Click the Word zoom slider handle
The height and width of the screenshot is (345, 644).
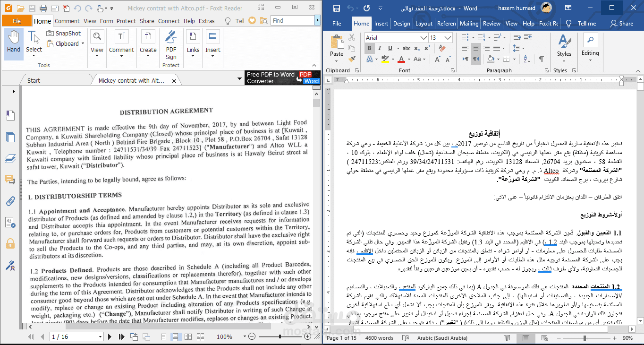click(x=585, y=338)
